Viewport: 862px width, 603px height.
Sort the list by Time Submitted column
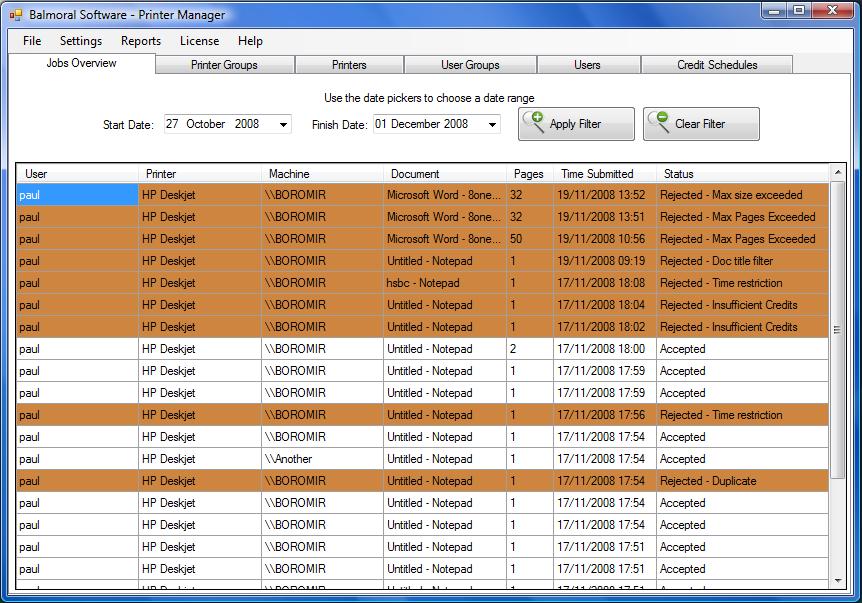(597, 174)
